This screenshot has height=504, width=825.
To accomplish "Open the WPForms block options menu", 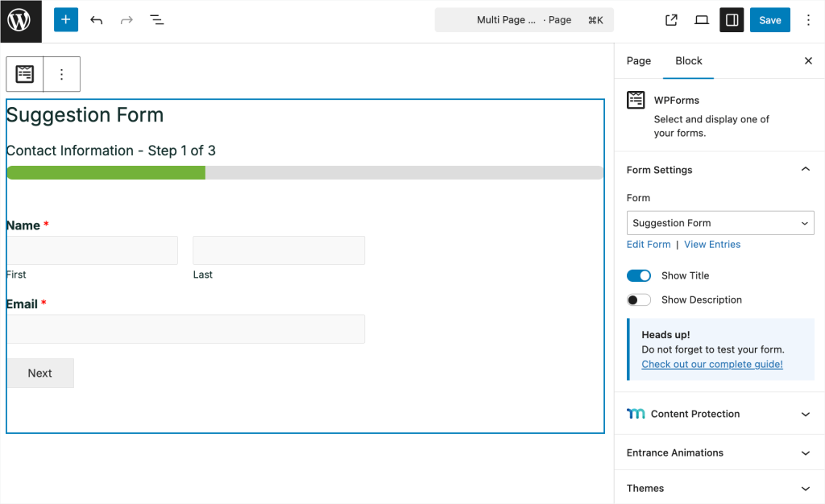I will click(62, 73).
